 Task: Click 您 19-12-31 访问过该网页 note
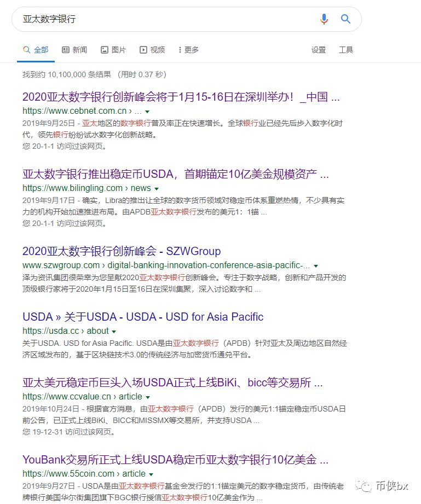(x=68, y=432)
